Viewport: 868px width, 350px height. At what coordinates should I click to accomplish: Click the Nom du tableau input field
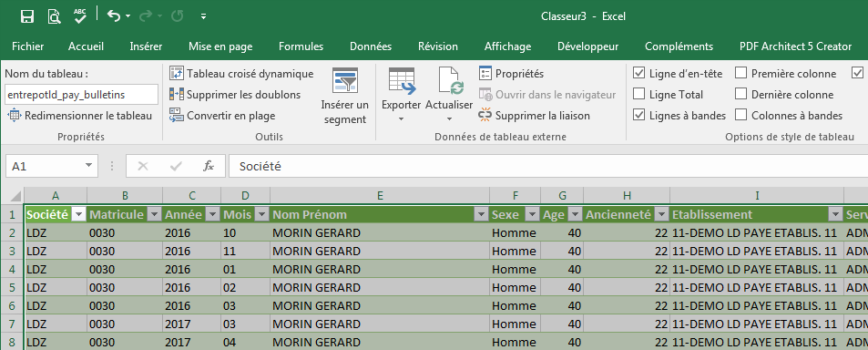tap(81, 95)
